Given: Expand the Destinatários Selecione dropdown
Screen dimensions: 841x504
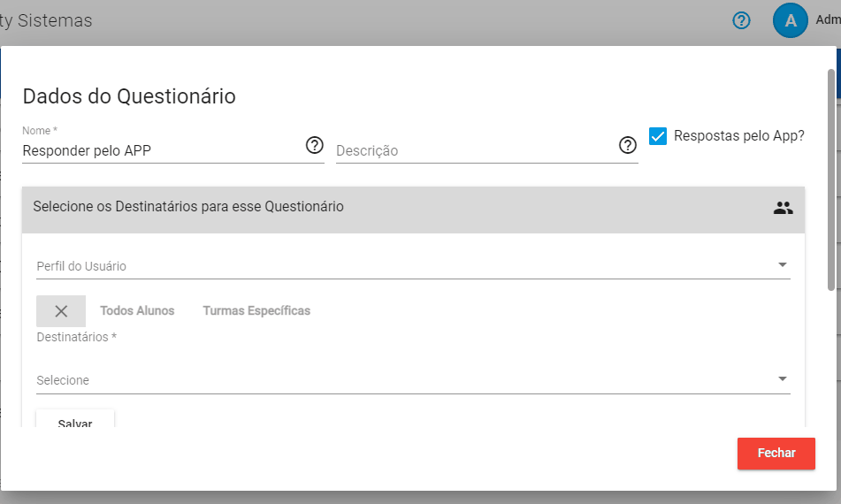Looking at the screenshot, I should tap(413, 380).
